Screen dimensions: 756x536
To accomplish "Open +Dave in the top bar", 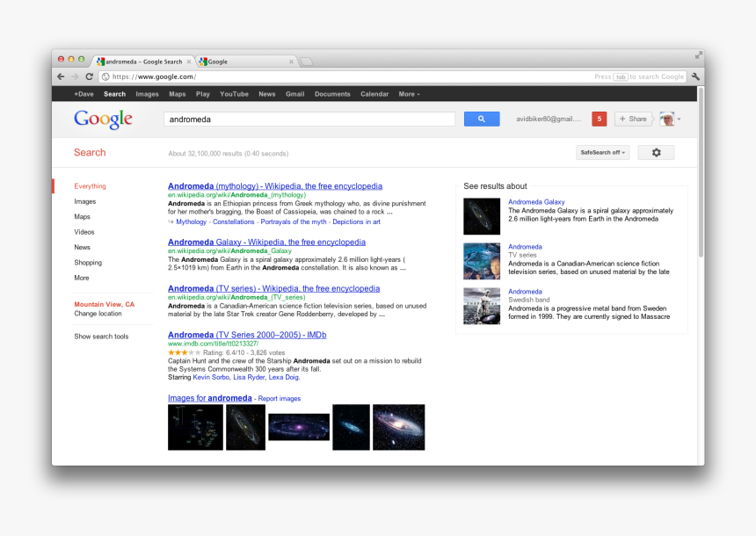I will 84,95.
